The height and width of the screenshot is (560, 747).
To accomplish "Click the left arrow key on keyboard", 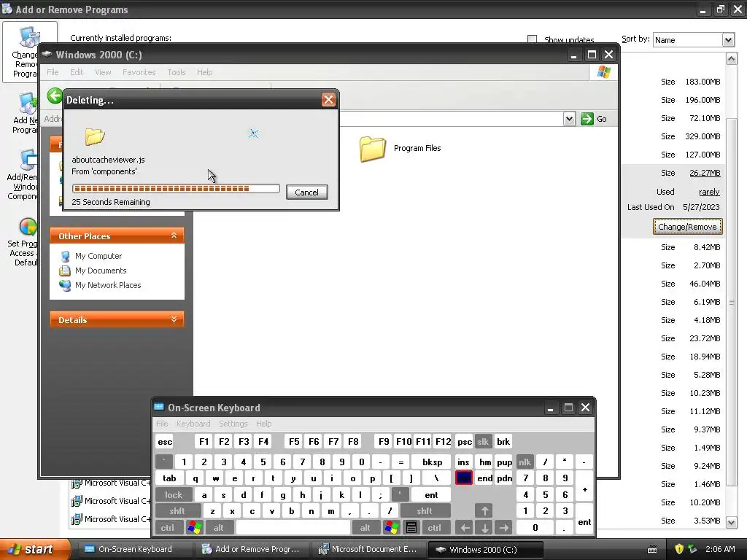I will click(x=465, y=528).
